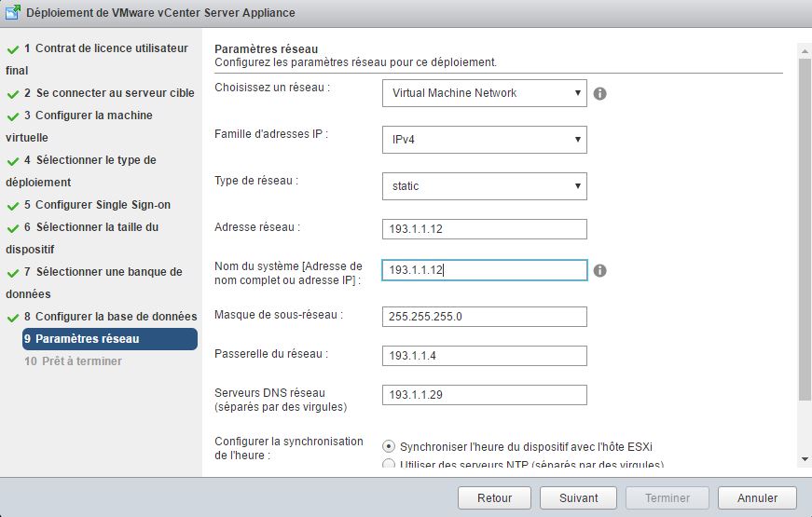This screenshot has height=517, width=812.
Task: Click the 'Adresse réseau' input field
Action: (x=484, y=229)
